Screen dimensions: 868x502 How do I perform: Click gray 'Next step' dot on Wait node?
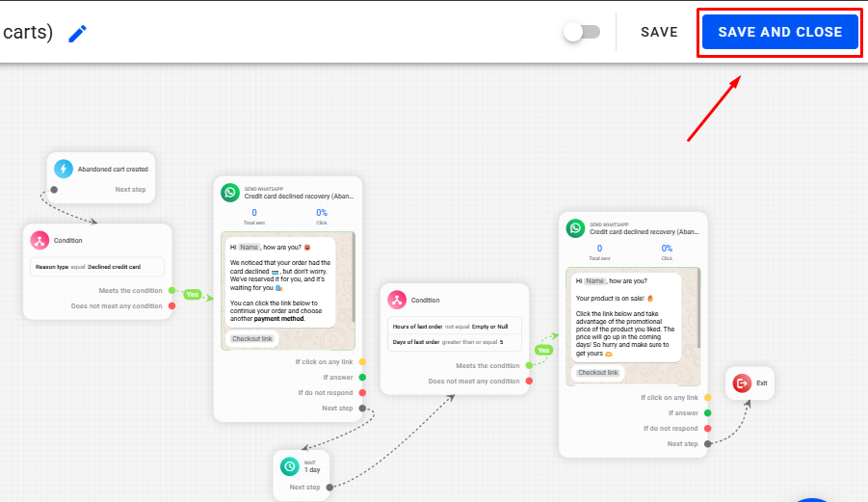(x=329, y=487)
